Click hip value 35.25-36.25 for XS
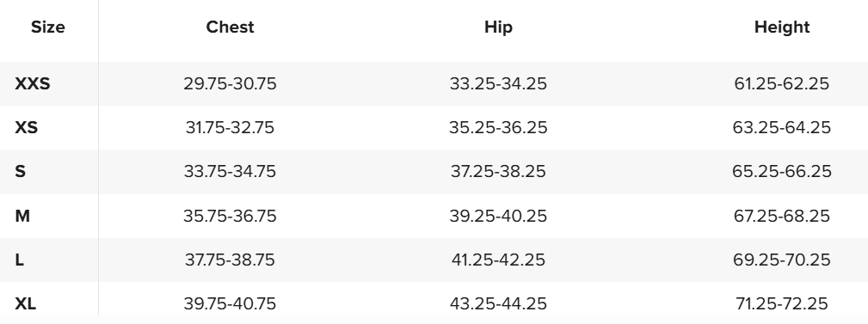 [498, 128]
